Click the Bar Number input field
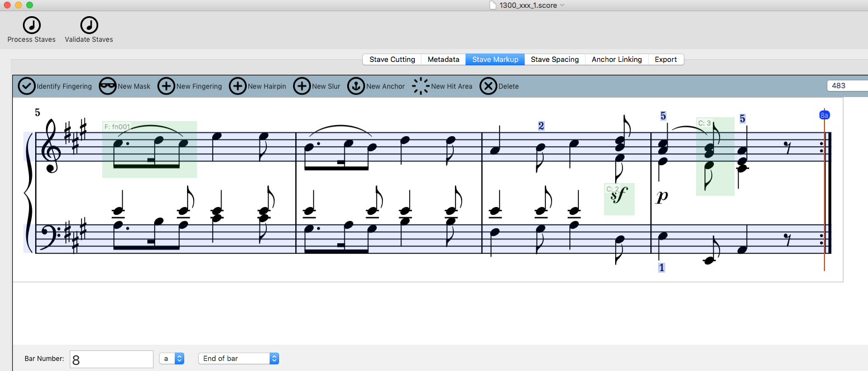The width and height of the screenshot is (868, 371). [112, 359]
